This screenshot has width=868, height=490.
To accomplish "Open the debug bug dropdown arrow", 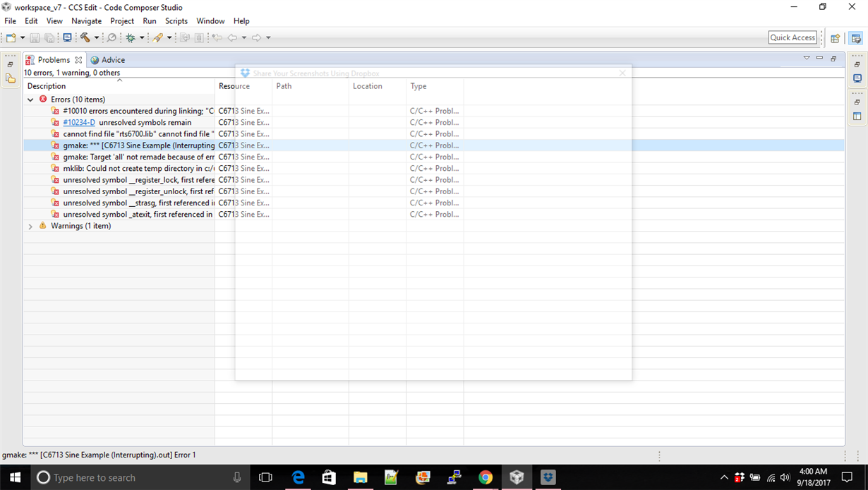I will 142,37.
